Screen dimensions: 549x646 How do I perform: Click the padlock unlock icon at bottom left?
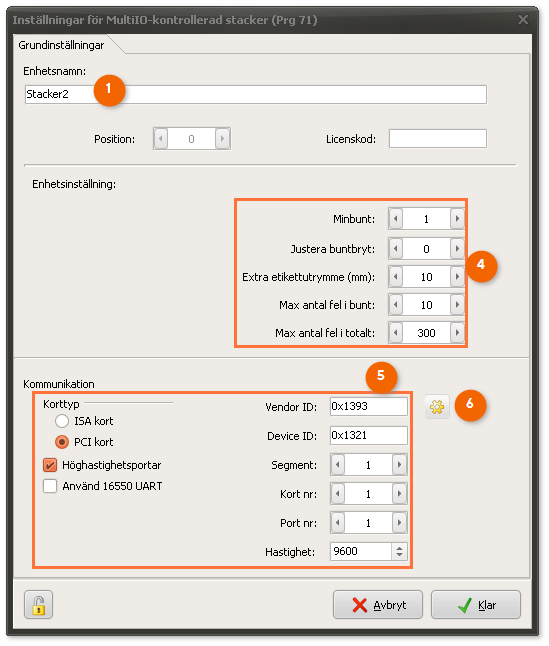coord(38,604)
